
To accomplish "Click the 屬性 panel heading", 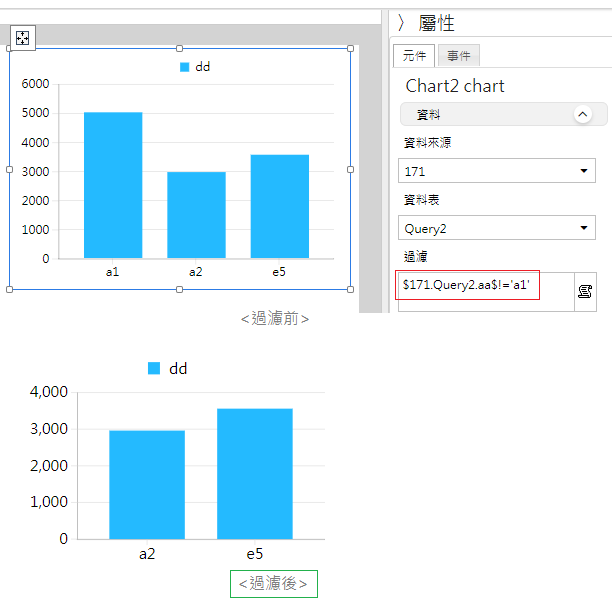I will pos(436,23).
